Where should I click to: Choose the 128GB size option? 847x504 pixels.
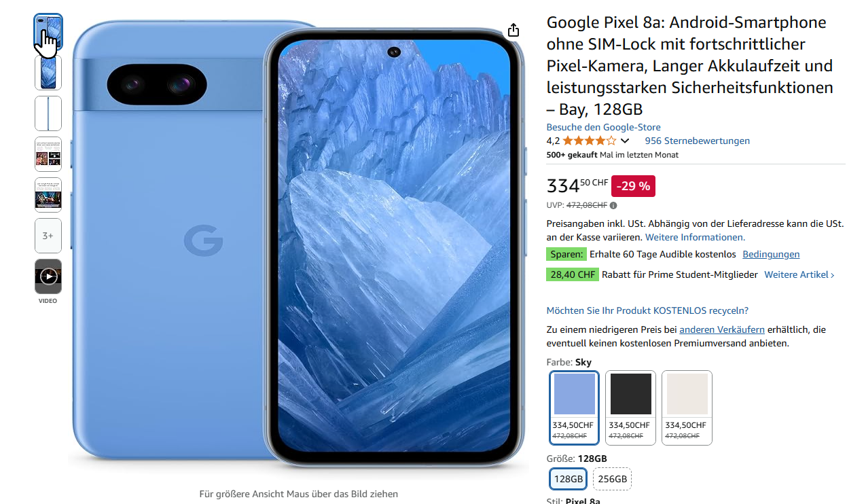click(569, 479)
